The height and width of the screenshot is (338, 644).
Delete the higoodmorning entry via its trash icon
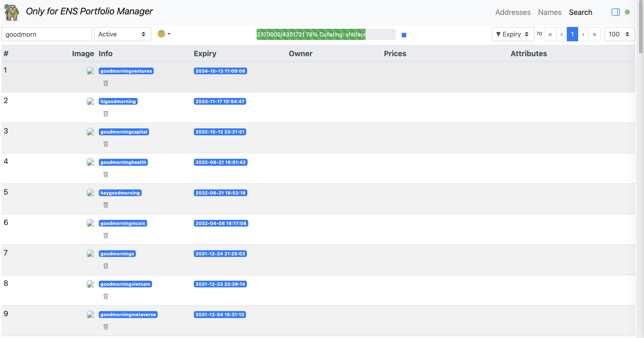pos(106,114)
